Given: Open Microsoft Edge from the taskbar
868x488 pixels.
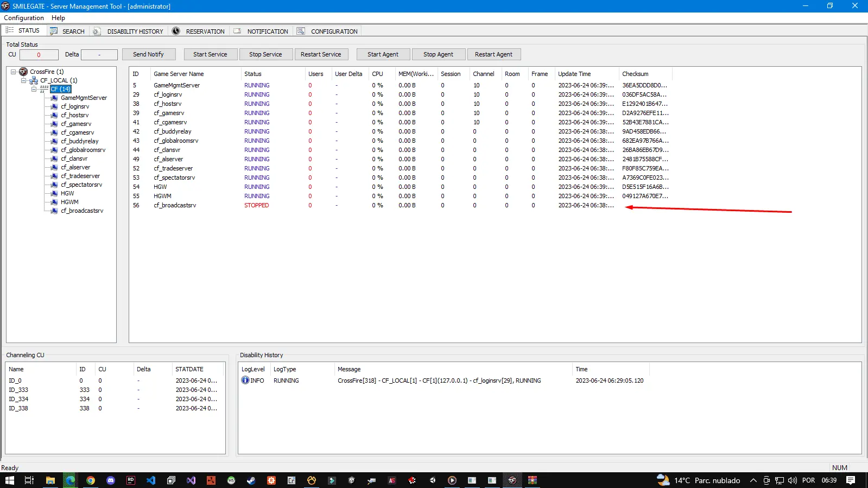Looking at the screenshot, I should click(71, 480).
